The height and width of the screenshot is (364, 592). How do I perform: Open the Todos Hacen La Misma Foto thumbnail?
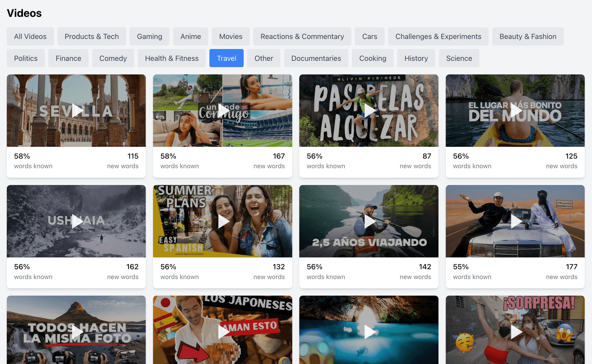point(76,332)
